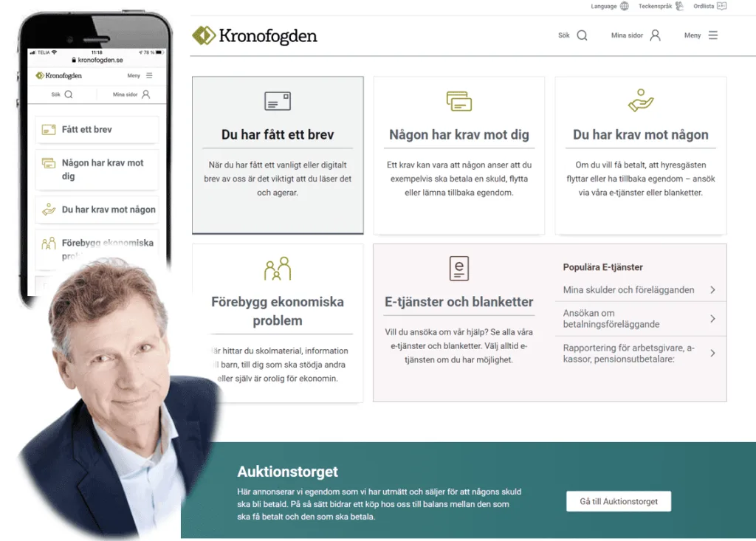Viewport: 756px width, 541px height.
Task: Open the Någon har krav mot dig card
Action: point(459,155)
